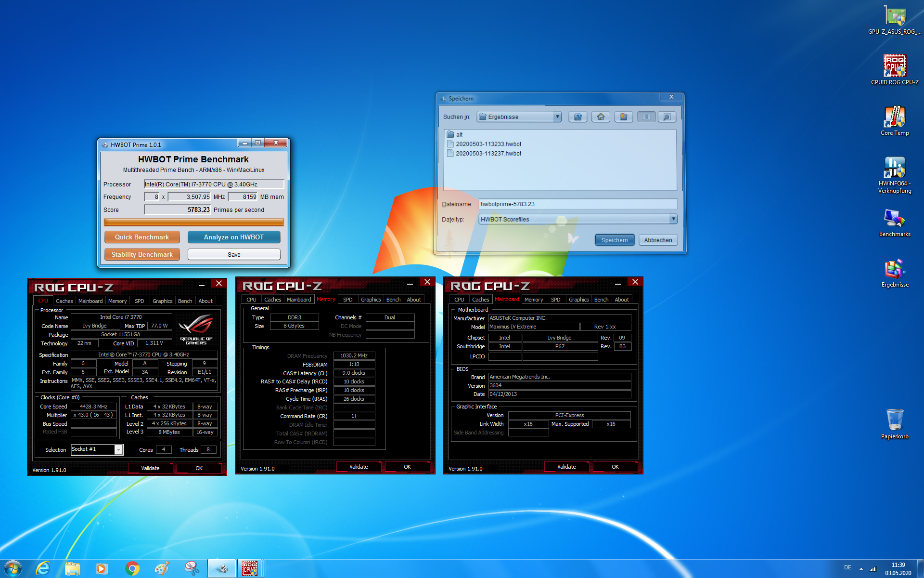
Task: Click OK in right CPU-Z Mainboard window
Action: pos(615,467)
